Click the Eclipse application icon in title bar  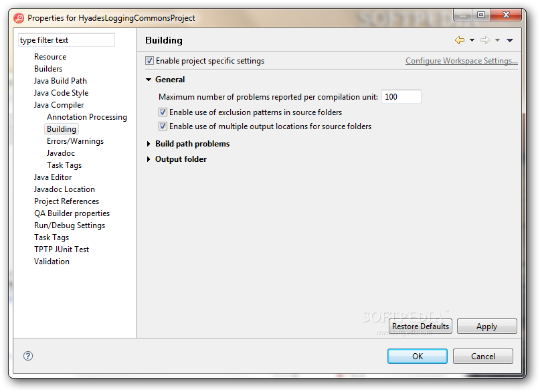pos(19,18)
